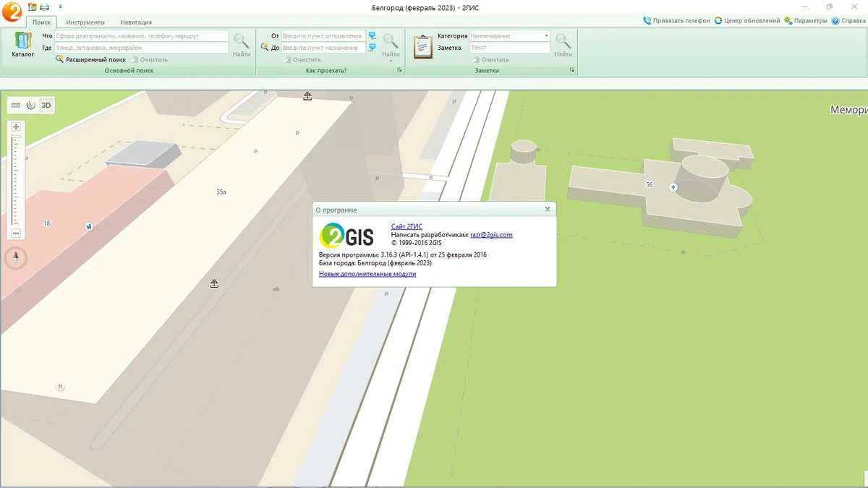Click the zoom level slider track

coord(16,180)
